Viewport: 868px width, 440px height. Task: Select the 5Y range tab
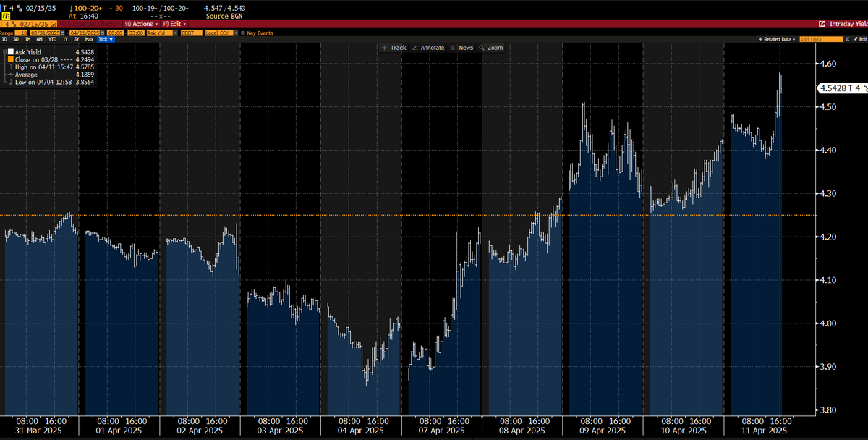77,39
